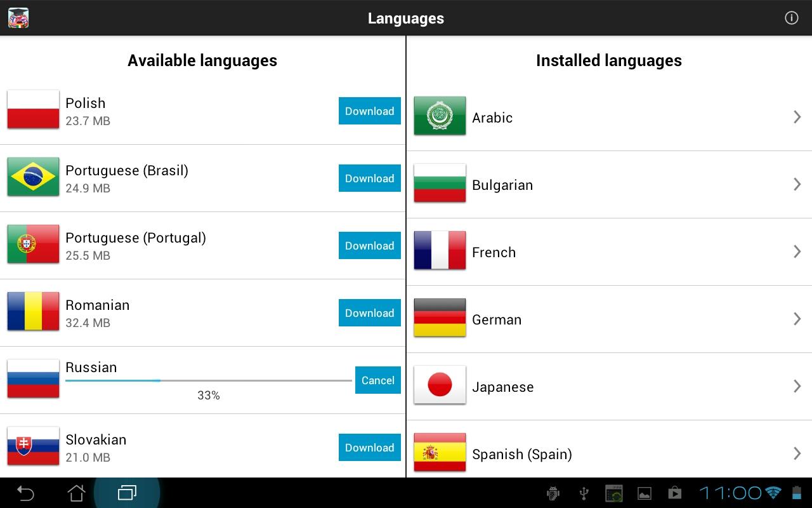The image size is (812, 508).
Task: Tap the Russian flag icon
Action: [x=33, y=379]
